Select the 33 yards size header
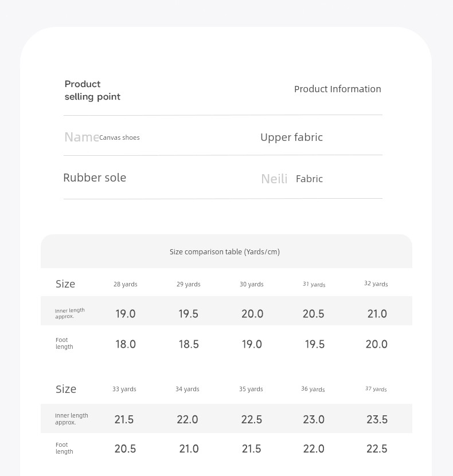The image size is (453, 476). (124, 389)
